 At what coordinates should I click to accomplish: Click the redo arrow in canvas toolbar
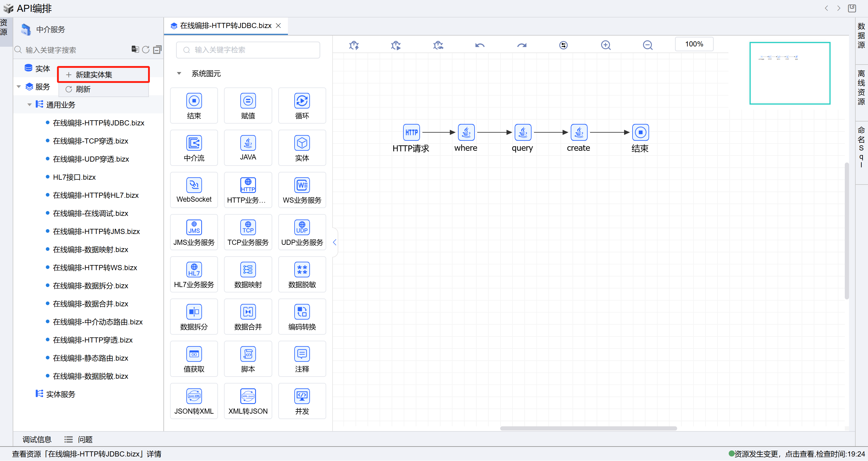coord(522,45)
